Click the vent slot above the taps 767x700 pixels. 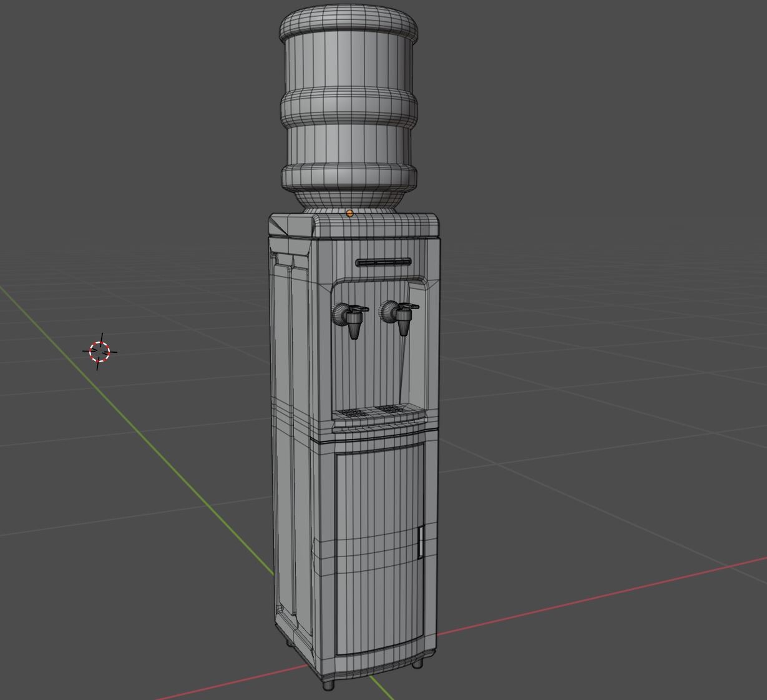click(383, 261)
